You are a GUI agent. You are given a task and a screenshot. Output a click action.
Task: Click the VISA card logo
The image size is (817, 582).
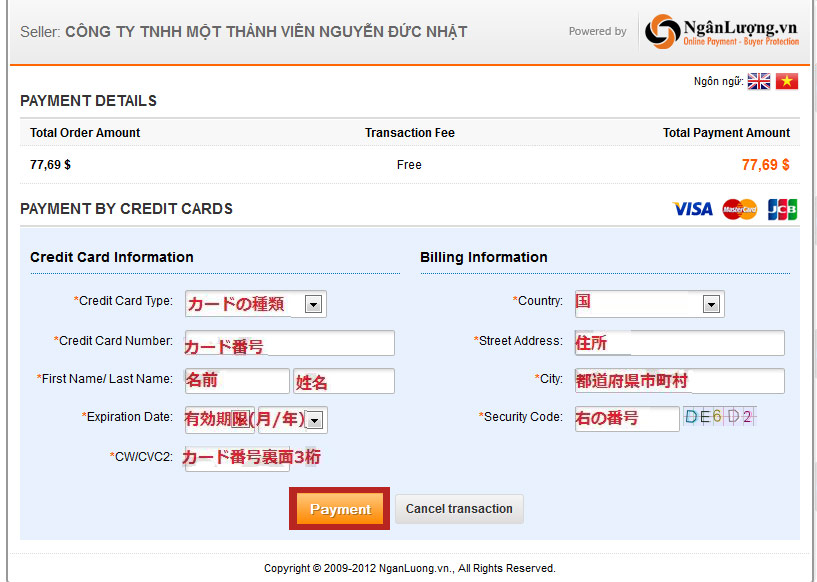[692, 209]
